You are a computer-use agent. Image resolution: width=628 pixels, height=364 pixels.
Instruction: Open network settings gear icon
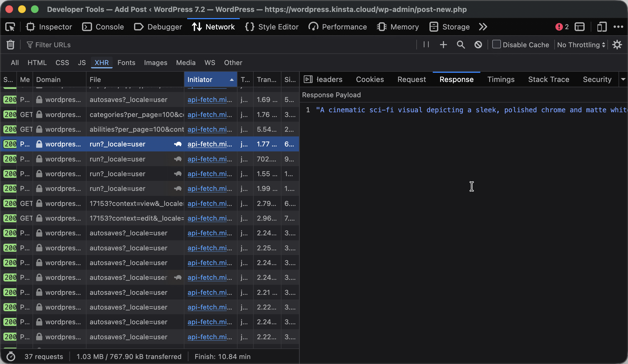coord(617,45)
